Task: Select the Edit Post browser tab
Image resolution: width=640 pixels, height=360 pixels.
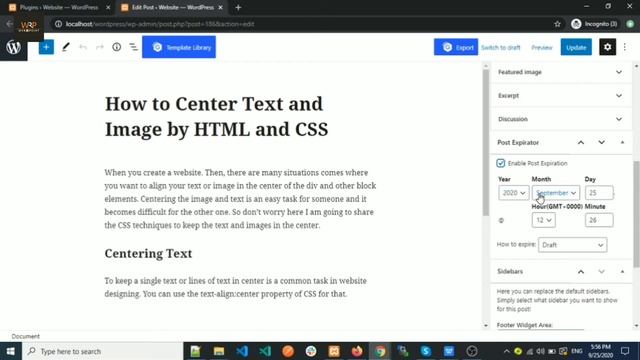Action: click(171, 7)
